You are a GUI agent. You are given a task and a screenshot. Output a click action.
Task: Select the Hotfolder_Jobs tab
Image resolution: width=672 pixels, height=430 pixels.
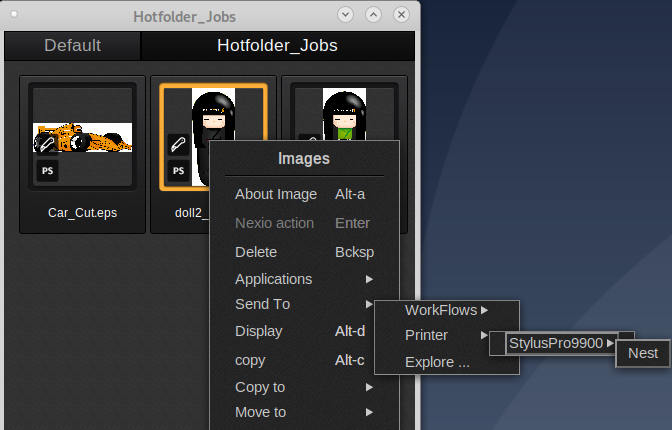[277, 45]
